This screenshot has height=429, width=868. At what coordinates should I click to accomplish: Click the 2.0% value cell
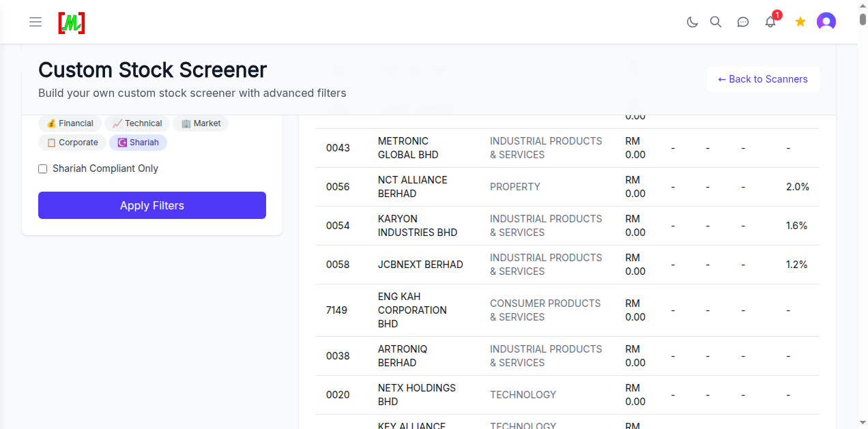click(x=798, y=187)
